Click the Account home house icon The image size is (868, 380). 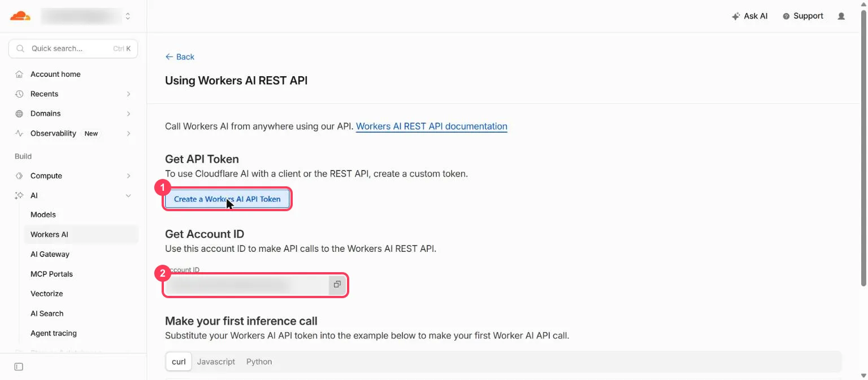[19, 74]
